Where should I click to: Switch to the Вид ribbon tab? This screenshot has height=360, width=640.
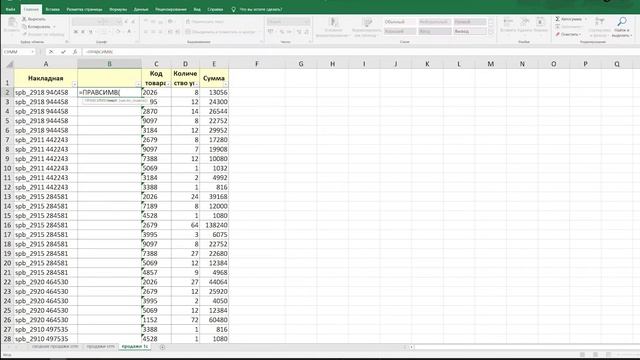click(197, 9)
